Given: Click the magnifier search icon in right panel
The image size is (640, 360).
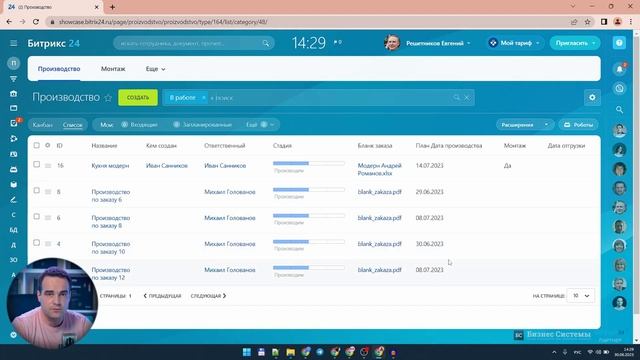Looking at the screenshot, I should [619, 109].
